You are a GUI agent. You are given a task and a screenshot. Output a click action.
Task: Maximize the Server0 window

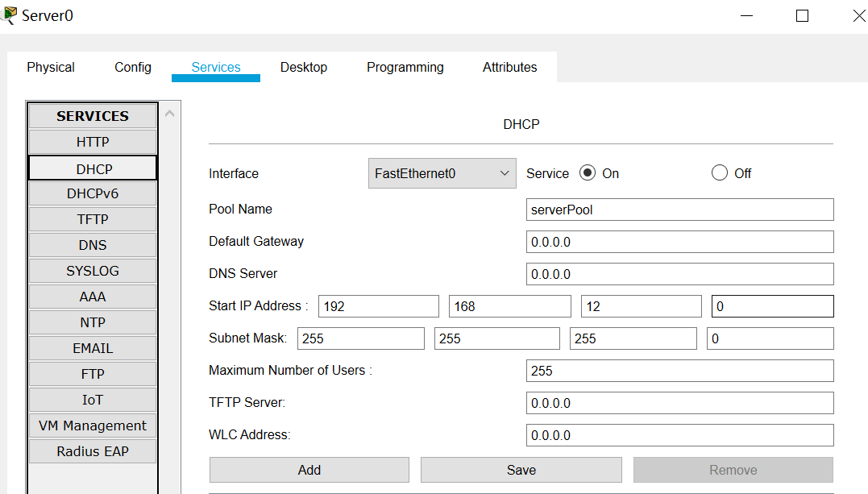[x=802, y=15]
